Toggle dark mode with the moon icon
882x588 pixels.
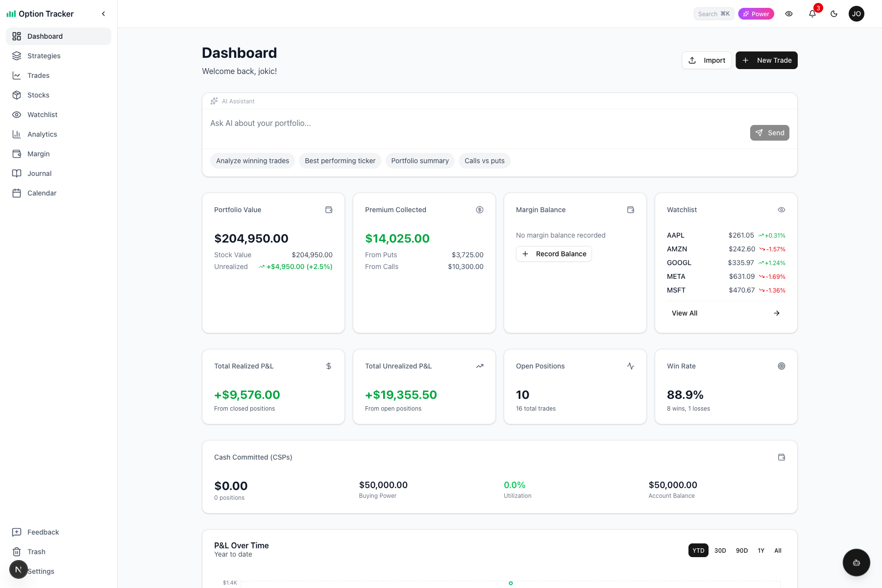(833, 13)
